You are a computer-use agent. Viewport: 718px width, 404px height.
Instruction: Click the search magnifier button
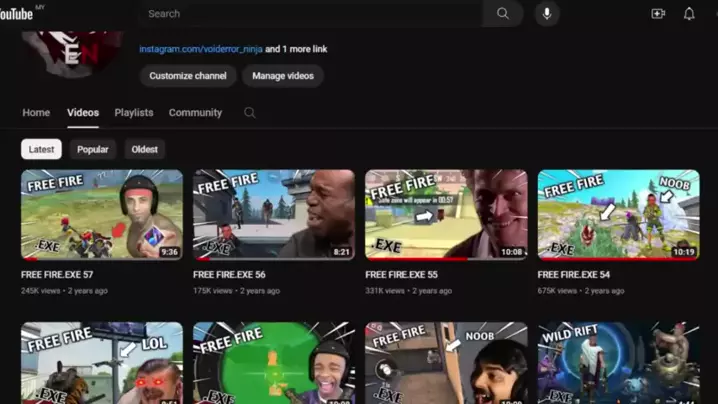[x=502, y=14]
